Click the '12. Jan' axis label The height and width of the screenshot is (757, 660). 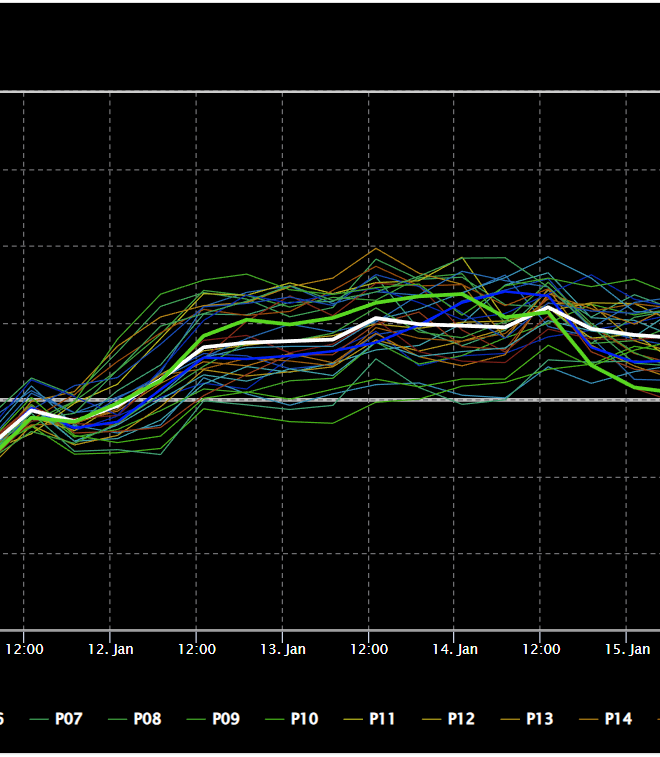pos(111,649)
